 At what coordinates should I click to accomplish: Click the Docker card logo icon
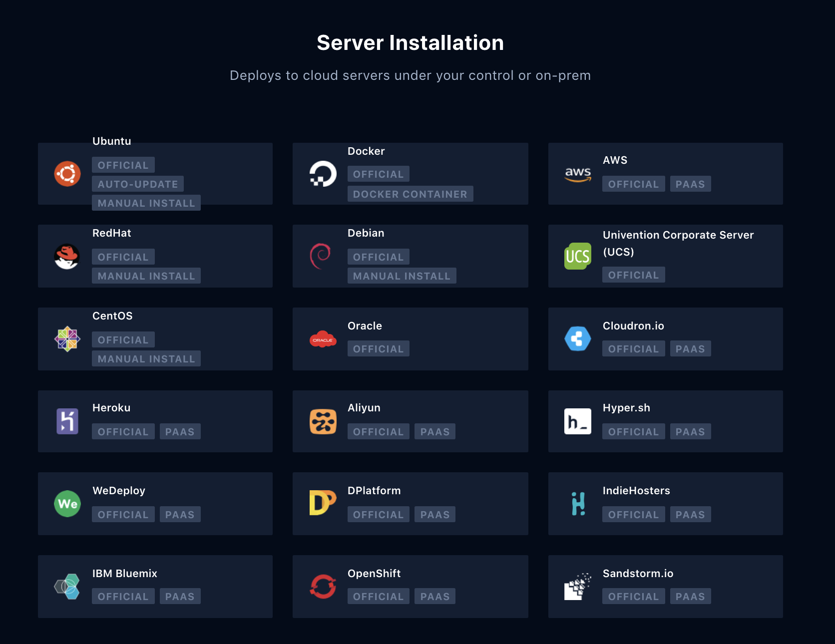pos(323,174)
